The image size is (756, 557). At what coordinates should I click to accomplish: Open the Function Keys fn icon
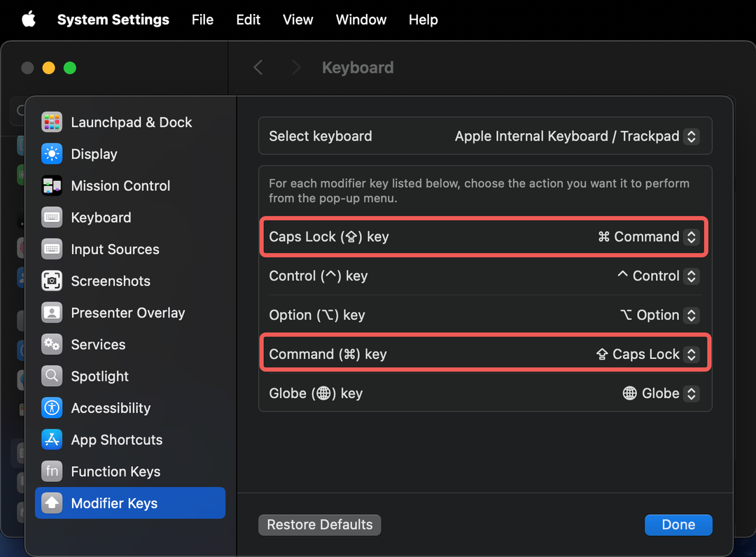click(x=52, y=472)
